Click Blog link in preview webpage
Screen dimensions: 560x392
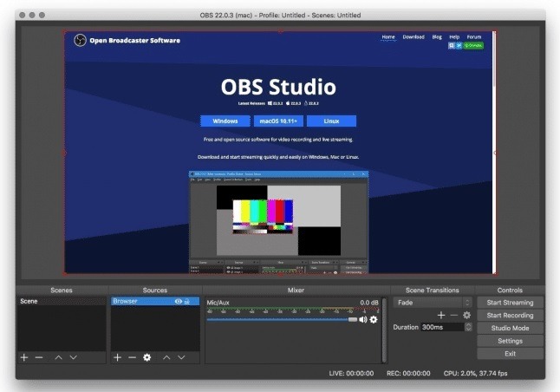click(437, 36)
